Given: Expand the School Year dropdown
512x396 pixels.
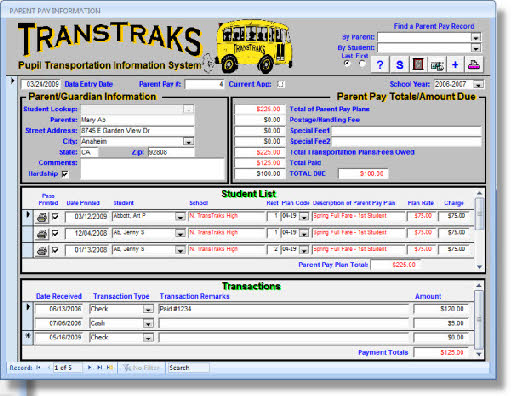Looking at the screenshot, I should tap(479, 85).
